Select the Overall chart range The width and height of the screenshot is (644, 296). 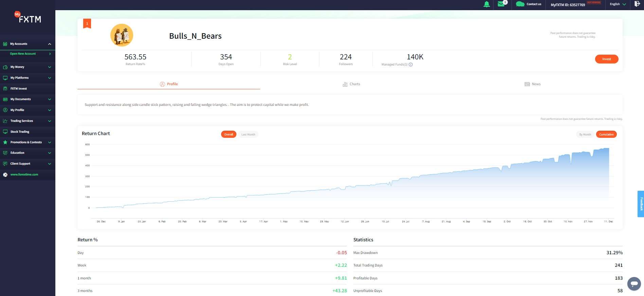[x=229, y=134]
